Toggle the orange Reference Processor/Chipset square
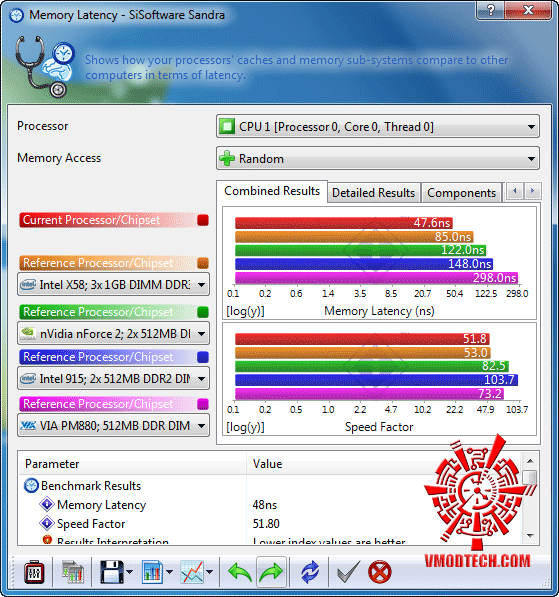 click(x=203, y=263)
